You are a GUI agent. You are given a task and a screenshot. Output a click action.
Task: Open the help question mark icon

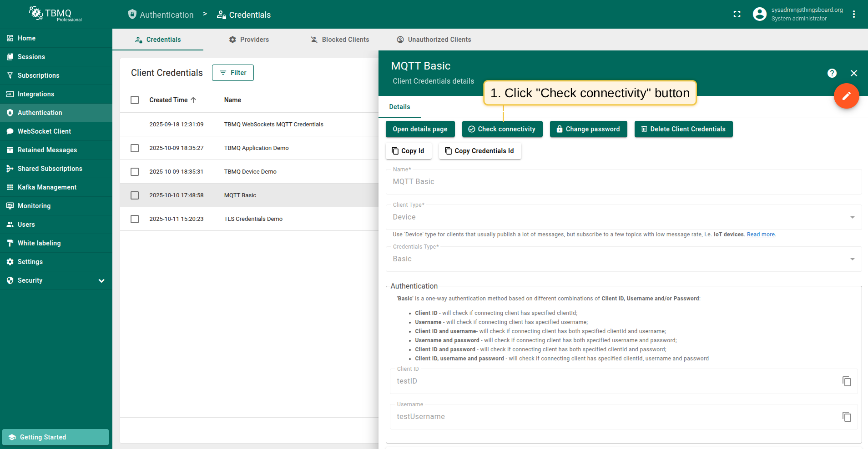(x=832, y=73)
